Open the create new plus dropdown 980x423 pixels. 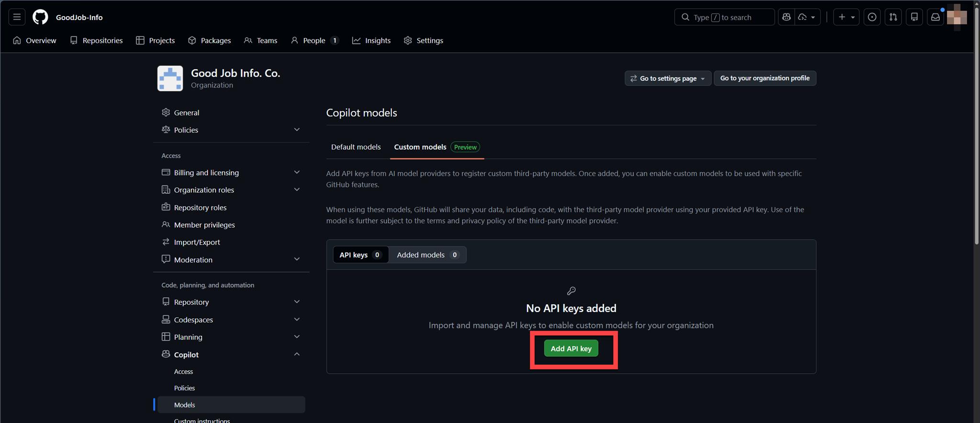(x=846, y=17)
